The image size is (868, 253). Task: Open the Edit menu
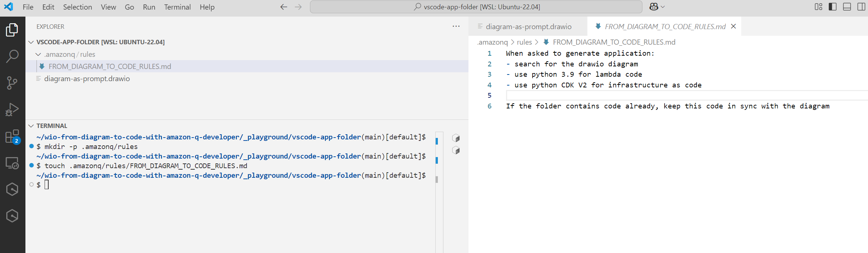pos(48,7)
